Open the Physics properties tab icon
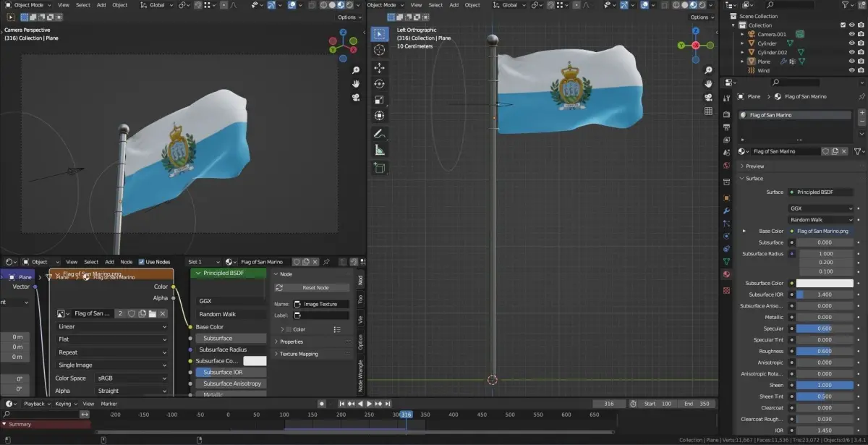Screen dimensions: 868x445 [x=726, y=236]
